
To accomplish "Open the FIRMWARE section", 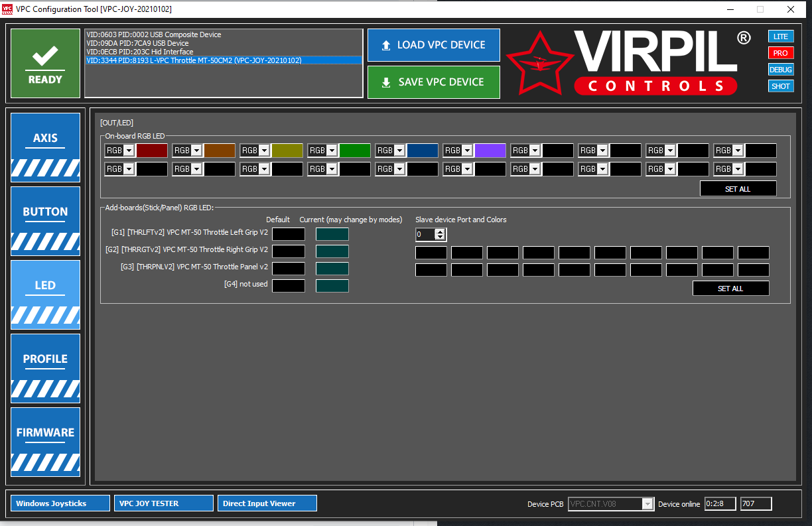I will click(45, 442).
